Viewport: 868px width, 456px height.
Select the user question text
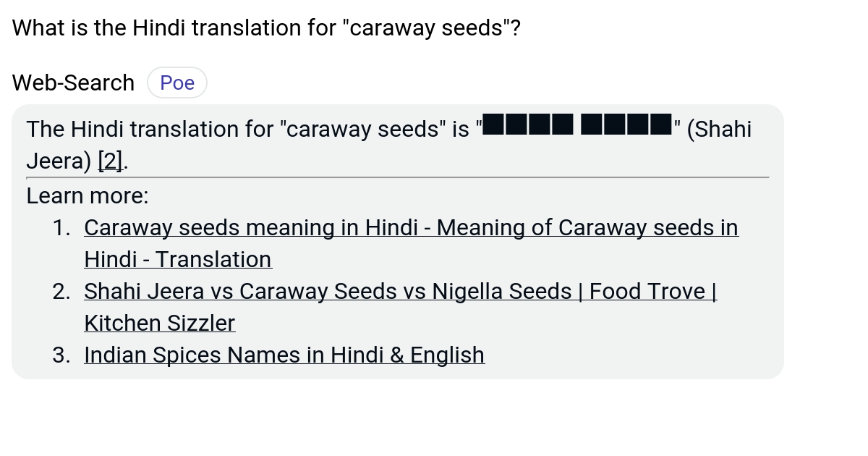(265, 28)
